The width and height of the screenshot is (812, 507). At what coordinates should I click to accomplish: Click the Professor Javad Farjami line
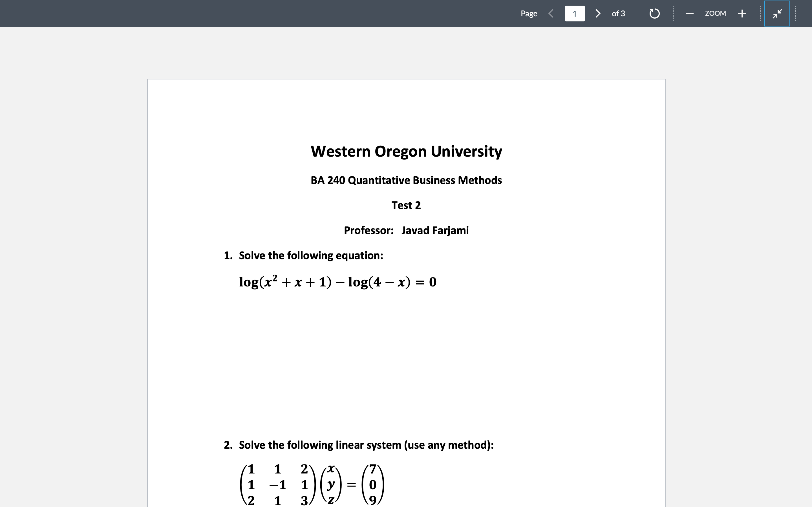click(406, 230)
